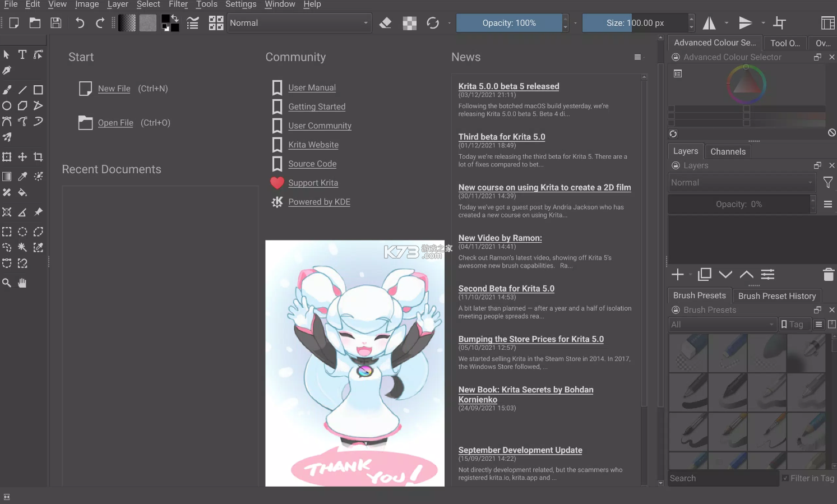The height and width of the screenshot is (504, 837).
Task: Open the User Manual link
Action: click(x=312, y=87)
